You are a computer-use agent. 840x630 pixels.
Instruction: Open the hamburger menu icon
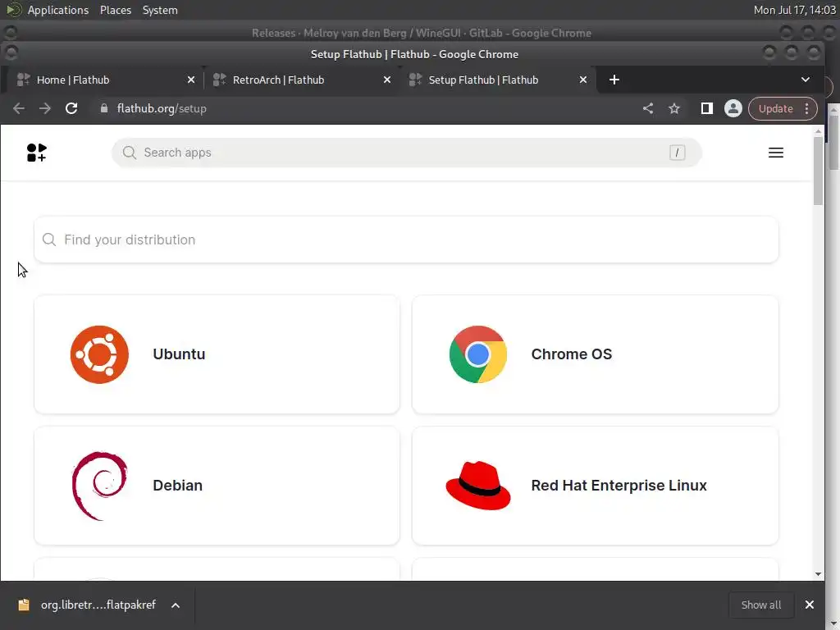click(776, 153)
